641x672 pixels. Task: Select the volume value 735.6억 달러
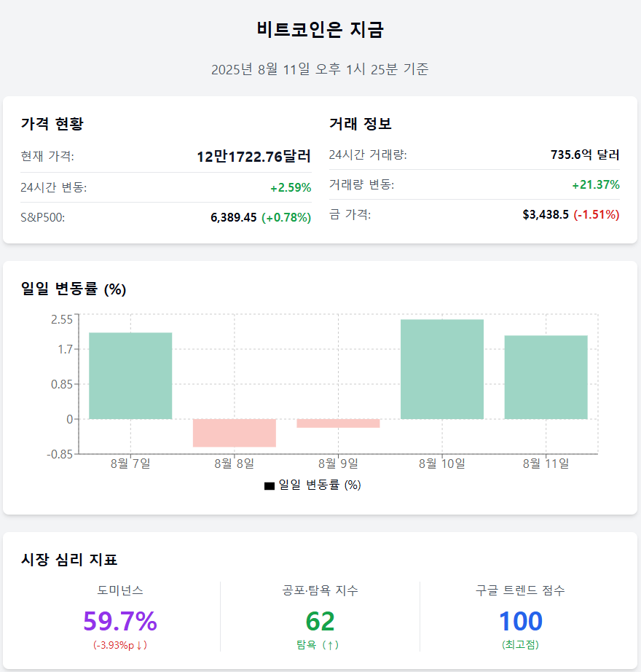pos(586,155)
